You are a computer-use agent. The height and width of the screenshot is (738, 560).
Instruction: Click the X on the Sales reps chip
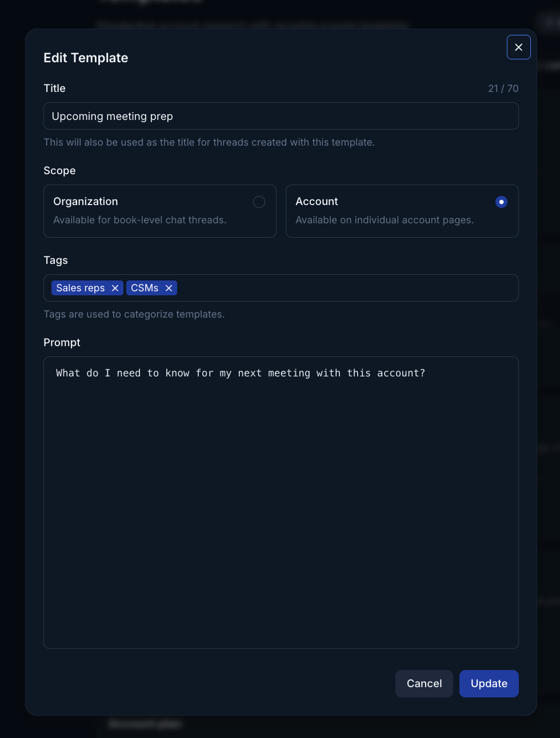click(x=115, y=288)
